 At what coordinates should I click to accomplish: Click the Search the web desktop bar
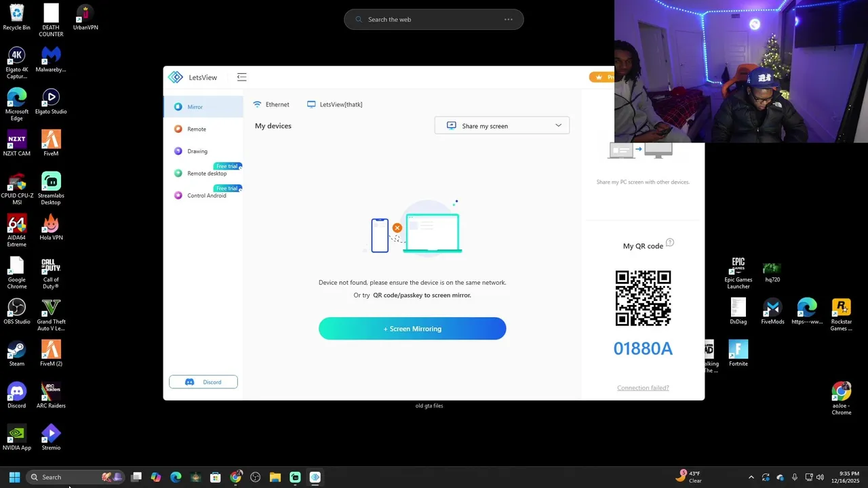click(x=434, y=20)
